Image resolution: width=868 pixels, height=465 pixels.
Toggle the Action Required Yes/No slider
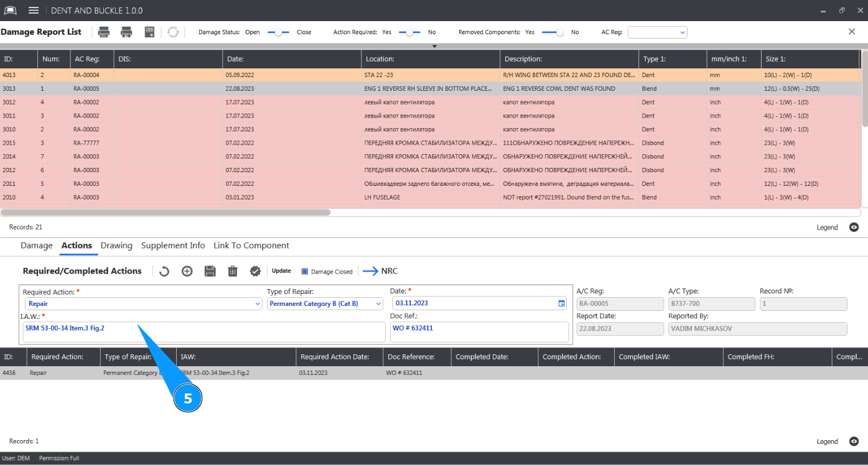409,32
